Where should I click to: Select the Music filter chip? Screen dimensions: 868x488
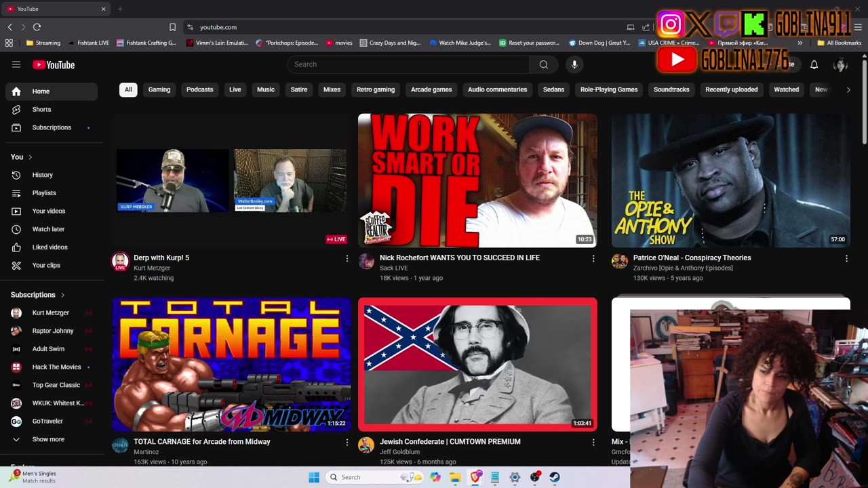[266, 89]
